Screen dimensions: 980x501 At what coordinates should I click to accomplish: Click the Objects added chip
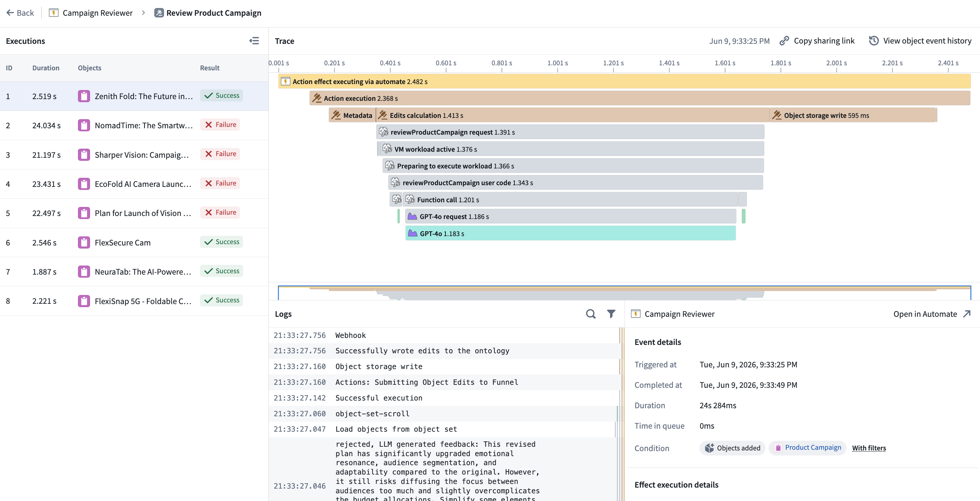(732, 448)
